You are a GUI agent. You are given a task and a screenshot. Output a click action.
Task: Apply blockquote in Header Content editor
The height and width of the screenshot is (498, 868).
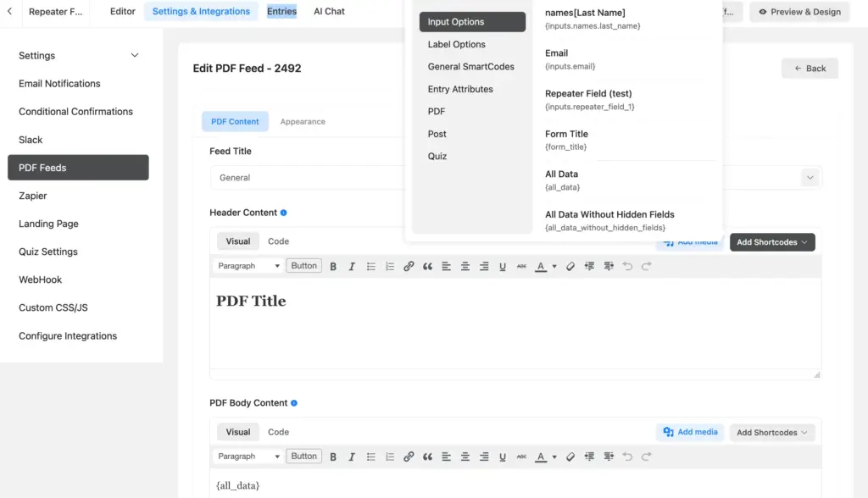pos(427,266)
